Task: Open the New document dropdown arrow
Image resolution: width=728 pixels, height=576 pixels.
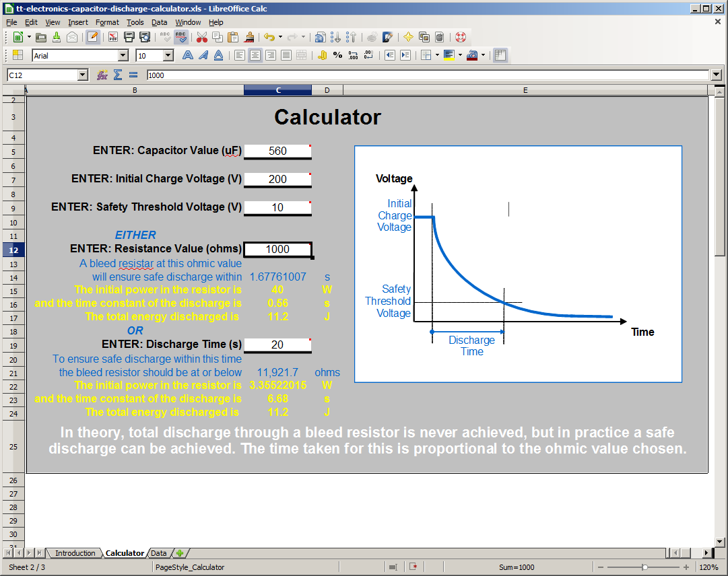Action: pyautogui.click(x=29, y=37)
